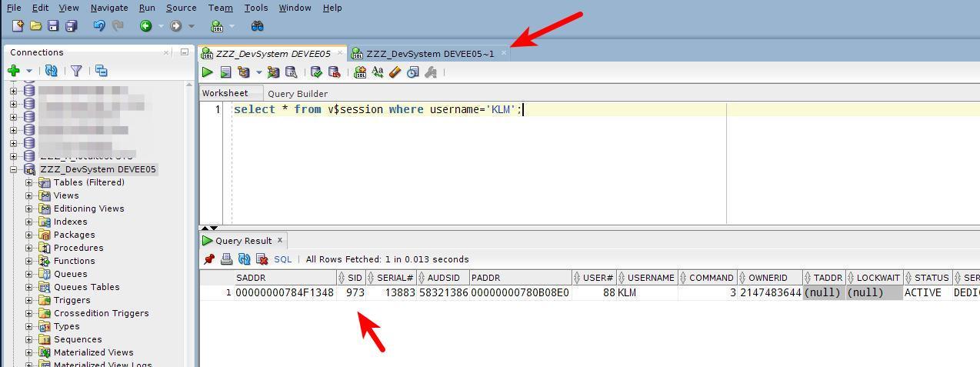Clear the worksheet with the eraser icon
This screenshot has width=980, height=367.
[x=395, y=72]
